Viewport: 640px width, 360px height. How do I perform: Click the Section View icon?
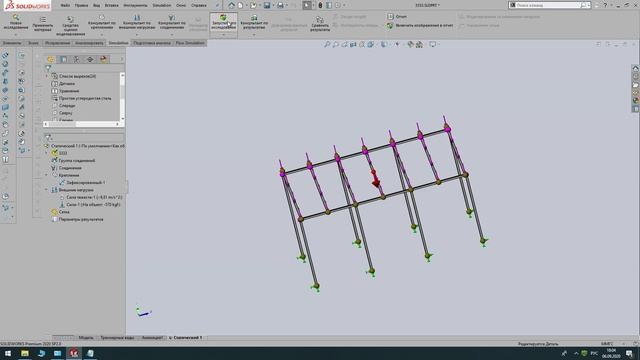pyautogui.click(x=353, y=44)
